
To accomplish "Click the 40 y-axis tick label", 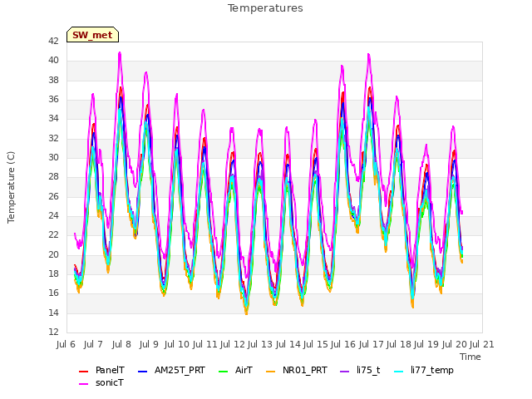I will pyautogui.click(x=53, y=61).
